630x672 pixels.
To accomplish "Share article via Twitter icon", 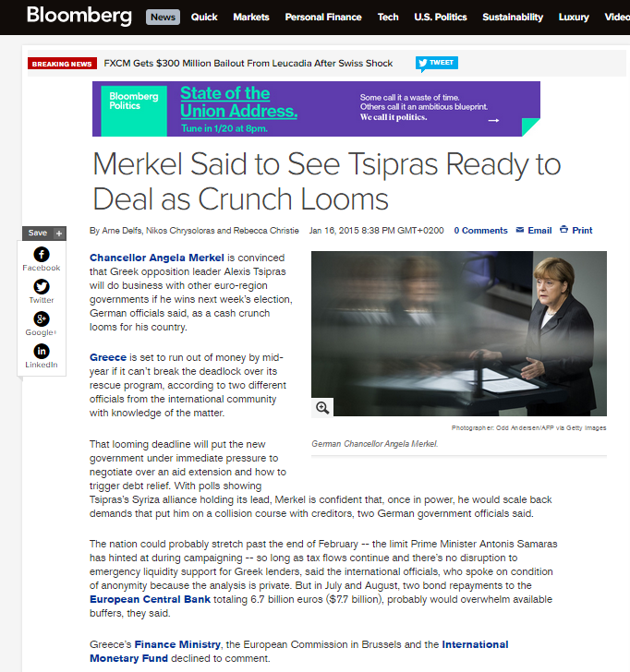I will coord(42,287).
